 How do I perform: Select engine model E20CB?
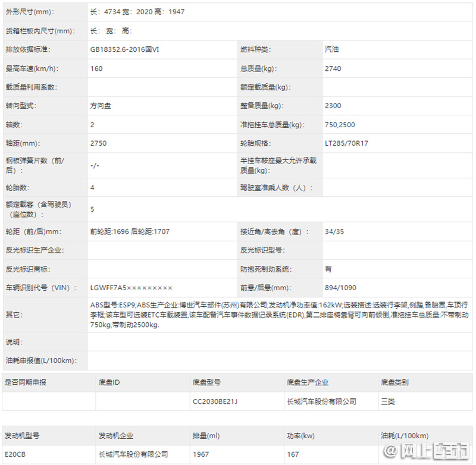pos(15,454)
